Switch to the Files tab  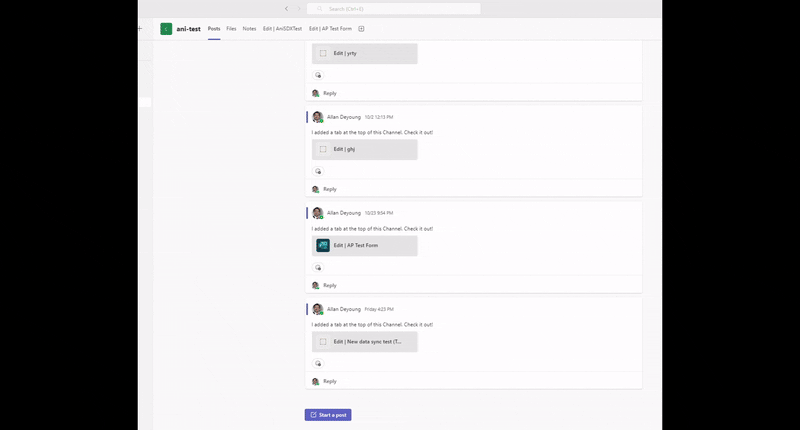pos(231,29)
